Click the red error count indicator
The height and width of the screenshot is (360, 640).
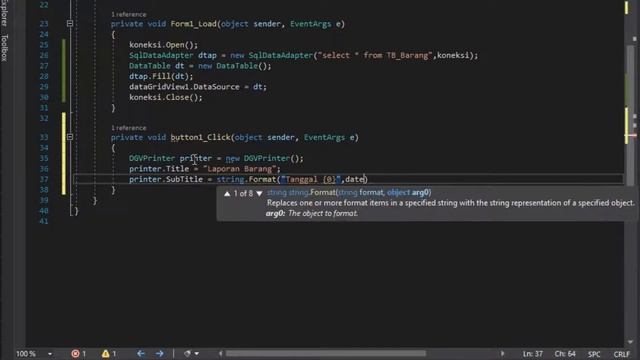click(x=78, y=353)
